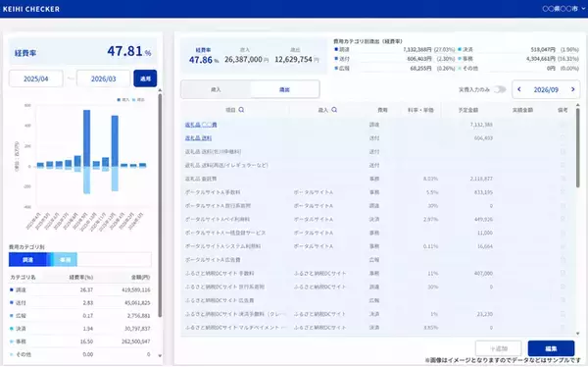The image size is (588, 367).
Task: Select the ふるさと納税DCサイト 広告費 row
Action: [378, 300]
